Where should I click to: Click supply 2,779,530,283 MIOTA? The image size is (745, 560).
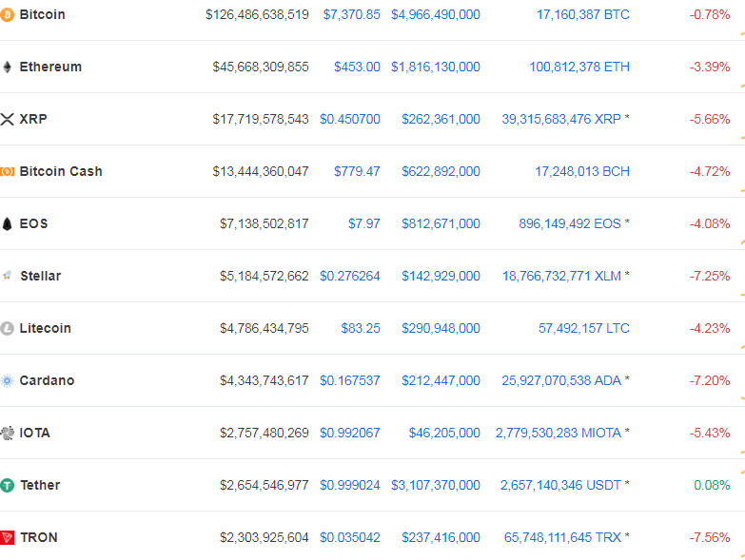(559, 433)
